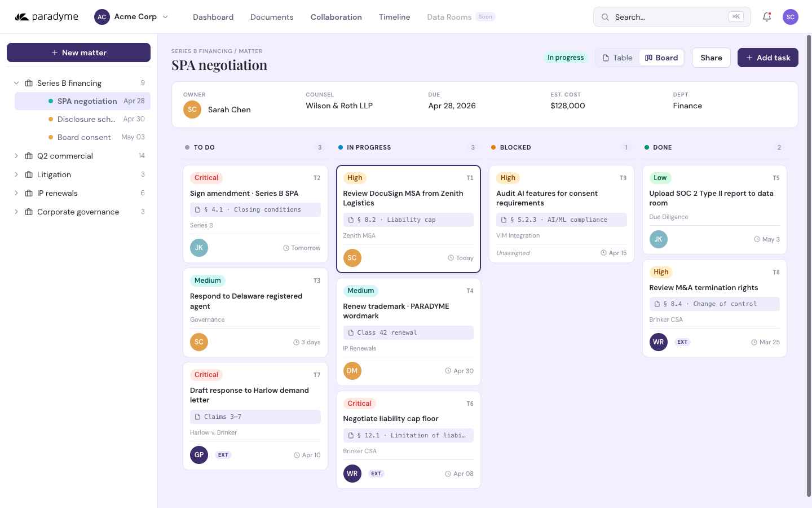The height and width of the screenshot is (508, 812).
Task: Create a New matter
Action: (x=78, y=52)
